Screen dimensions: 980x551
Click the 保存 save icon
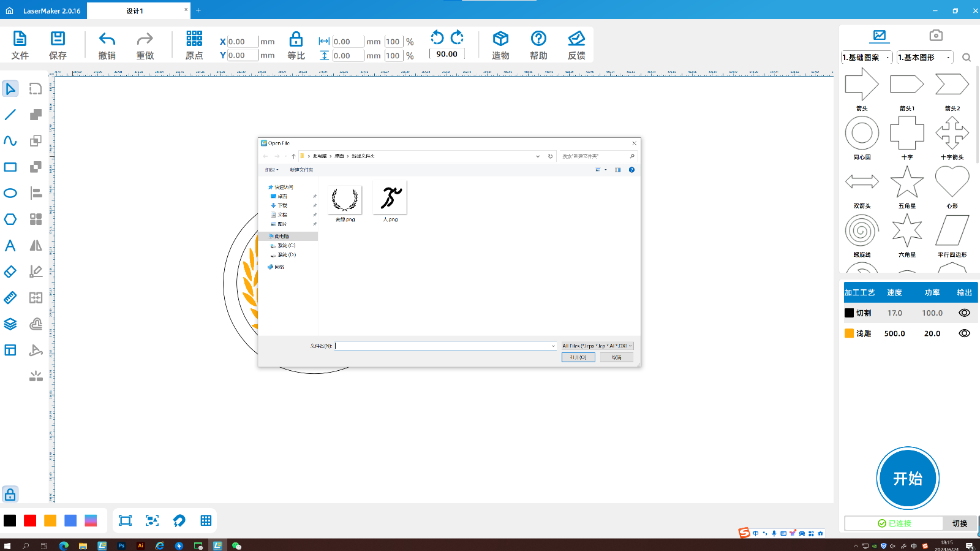(58, 39)
